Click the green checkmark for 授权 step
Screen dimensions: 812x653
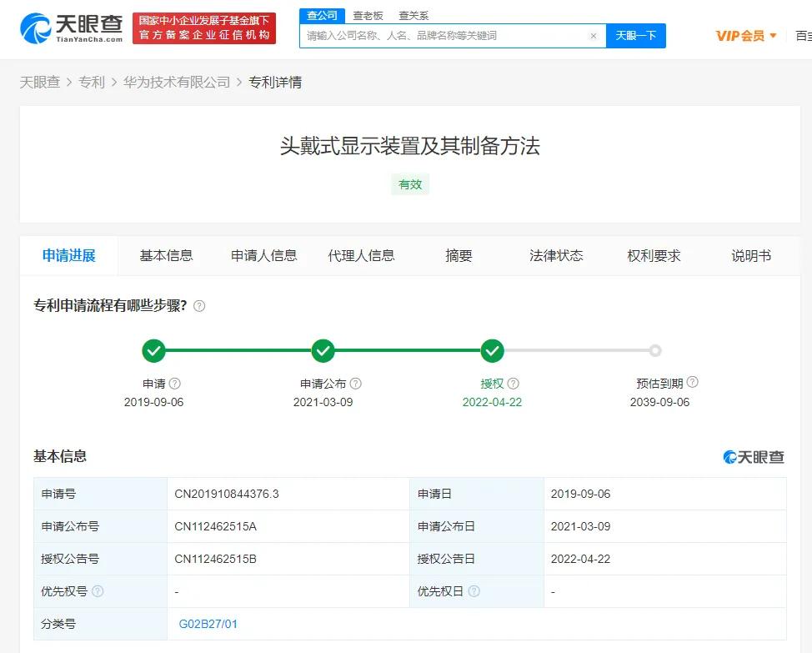[492, 350]
